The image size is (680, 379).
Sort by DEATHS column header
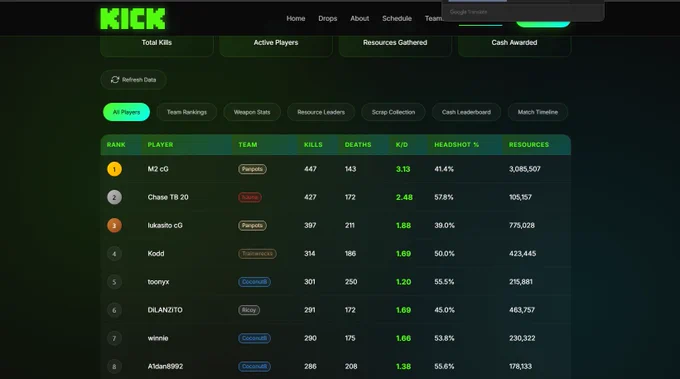click(x=358, y=144)
